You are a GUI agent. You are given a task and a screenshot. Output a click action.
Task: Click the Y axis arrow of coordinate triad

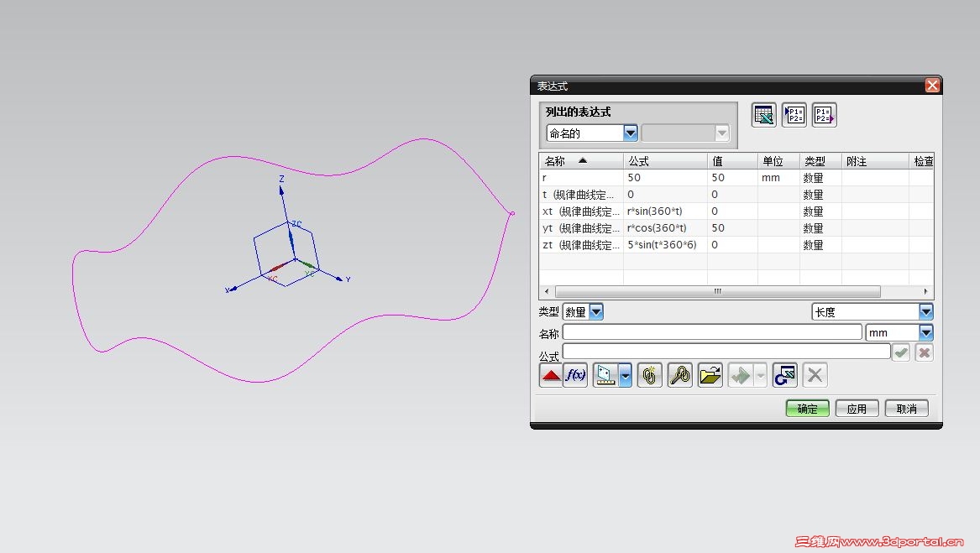coord(341,279)
